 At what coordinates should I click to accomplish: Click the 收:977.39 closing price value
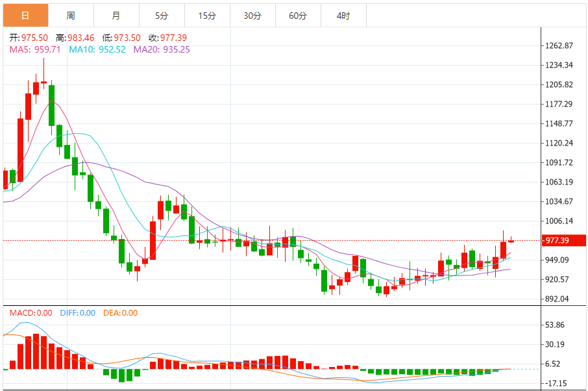tap(167, 38)
